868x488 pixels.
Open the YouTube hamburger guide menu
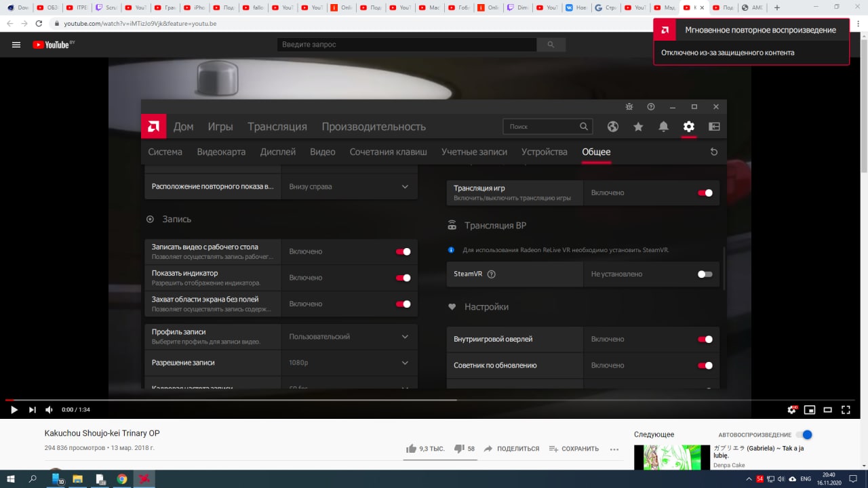(16, 45)
